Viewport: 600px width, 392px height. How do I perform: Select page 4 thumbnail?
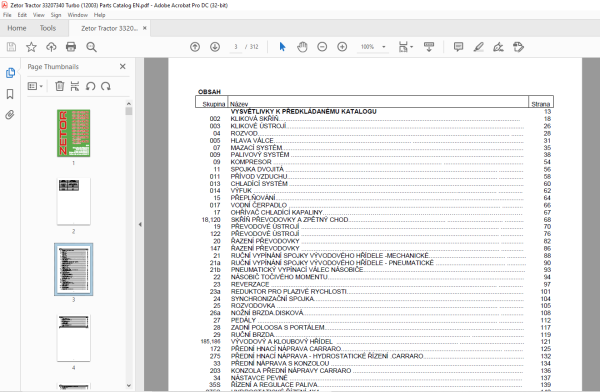coord(73,338)
